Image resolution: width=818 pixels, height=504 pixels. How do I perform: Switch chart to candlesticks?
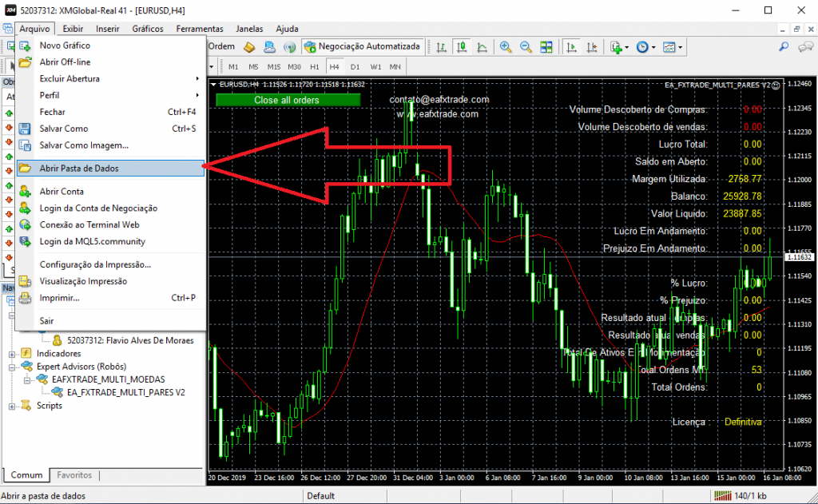point(462,47)
